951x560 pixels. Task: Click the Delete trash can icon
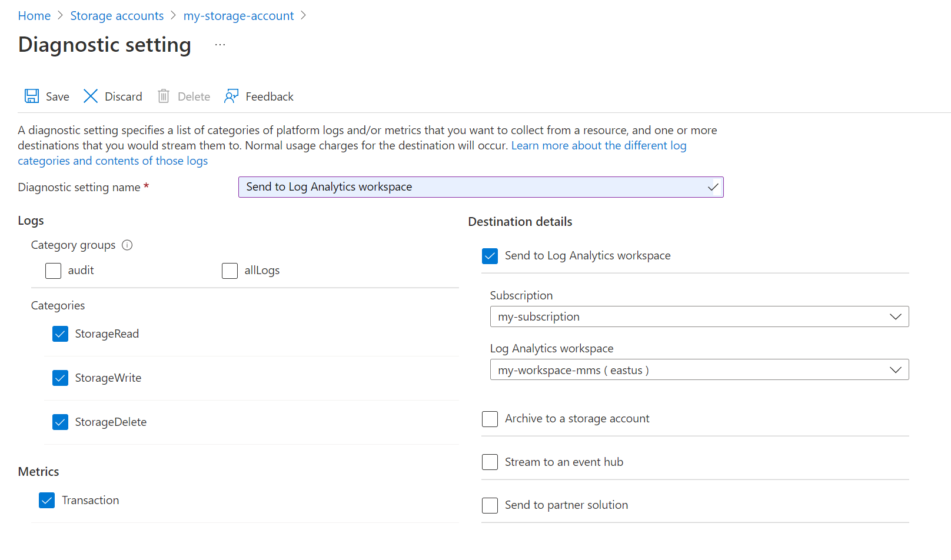(x=164, y=96)
